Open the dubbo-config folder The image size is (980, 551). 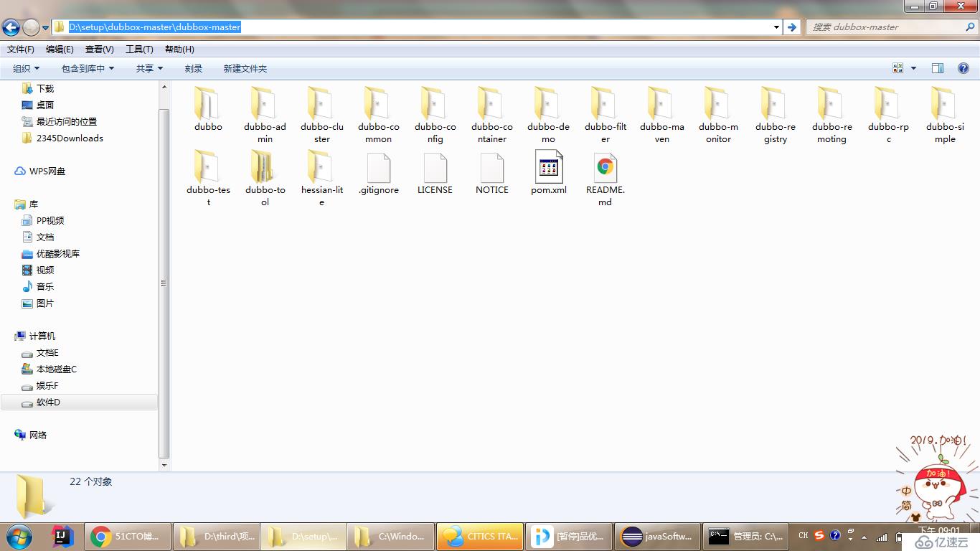(x=435, y=115)
